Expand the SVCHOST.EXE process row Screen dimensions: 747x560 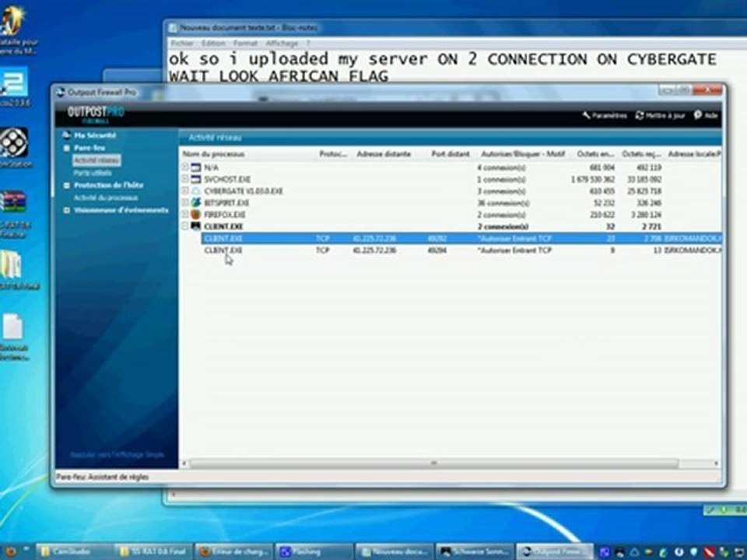185,179
